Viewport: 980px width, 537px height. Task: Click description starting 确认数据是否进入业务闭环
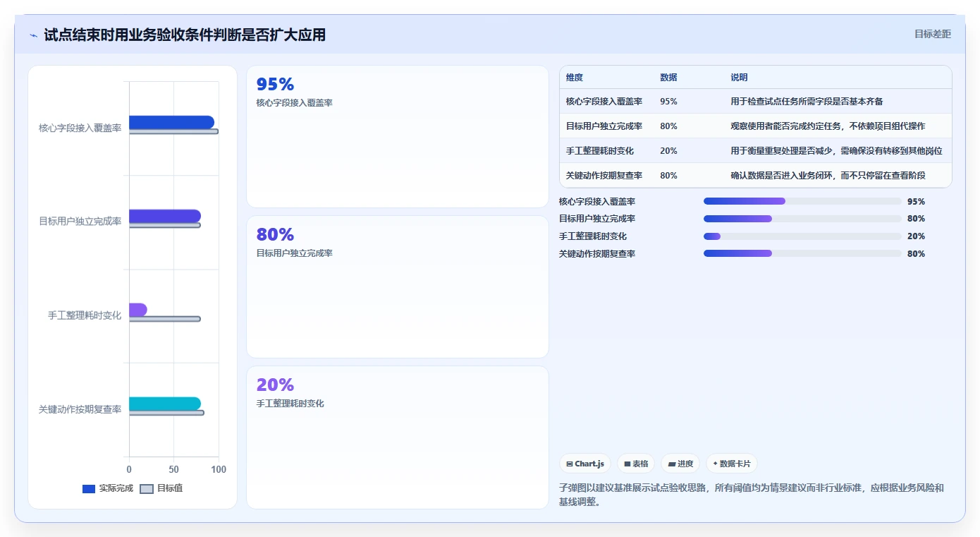[828, 176]
